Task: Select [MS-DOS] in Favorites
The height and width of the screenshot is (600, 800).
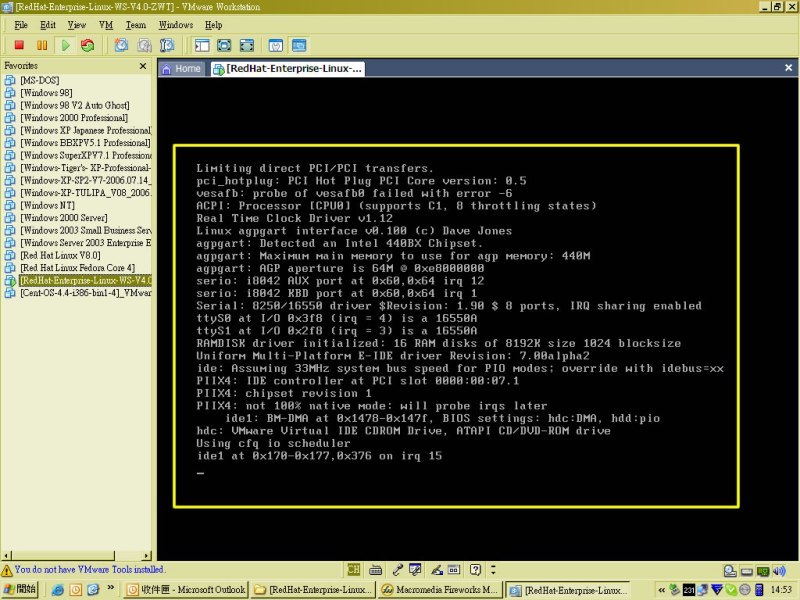Action: [x=40, y=81]
